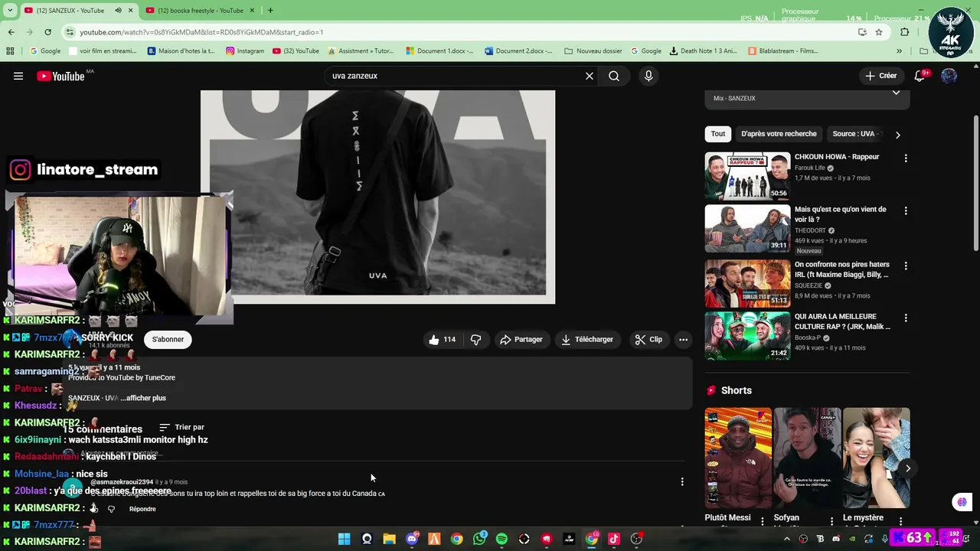Open the Document 1.docx bookmark
The height and width of the screenshot is (551, 980).
coord(440,51)
